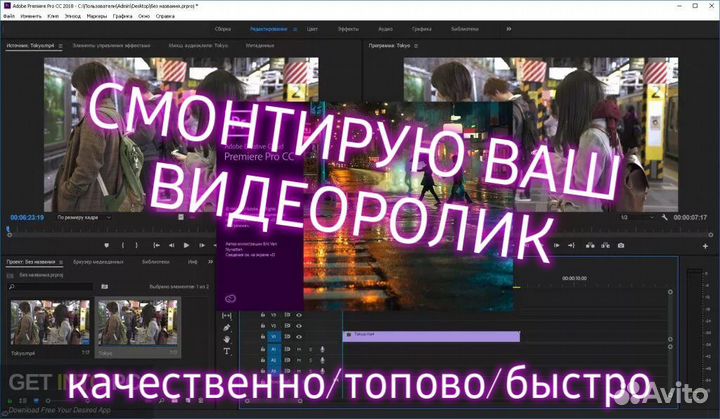Click the source timecode 00:06:23:19
The width and height of the screenshot is (720, 419).
click(x=27, y=217)
